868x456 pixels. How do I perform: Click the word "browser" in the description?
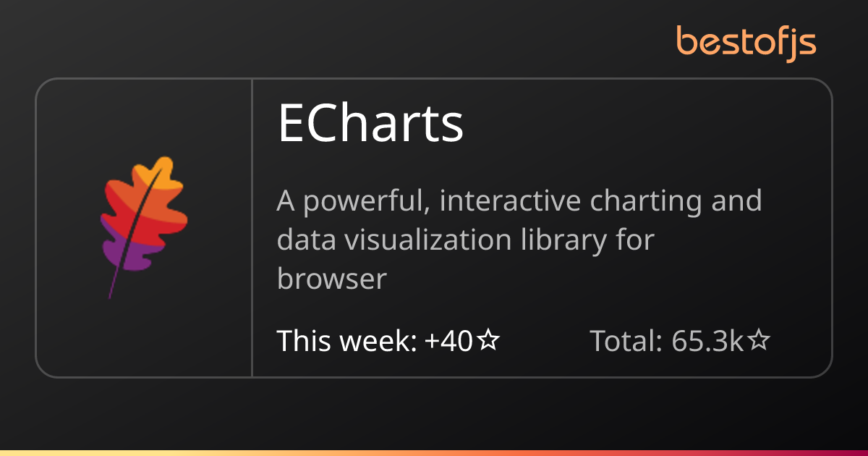pos(332,279)
